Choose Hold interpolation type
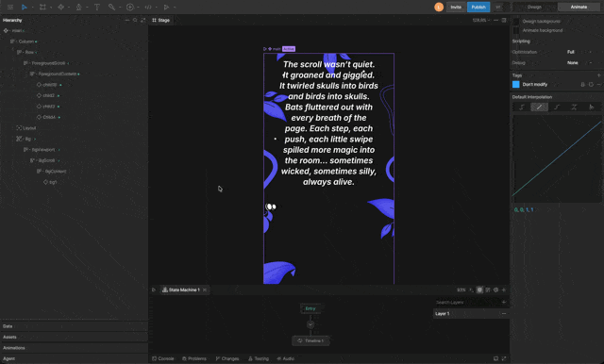Viewport: 604px width, 364px height. pos(522,107)
